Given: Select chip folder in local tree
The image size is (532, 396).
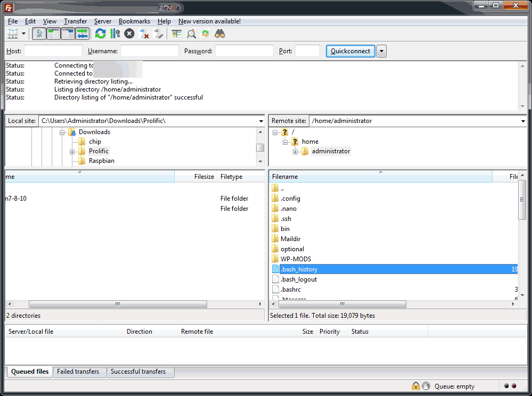Looking at the screenshot, I should pyautogui.click(x=95, y=142).
